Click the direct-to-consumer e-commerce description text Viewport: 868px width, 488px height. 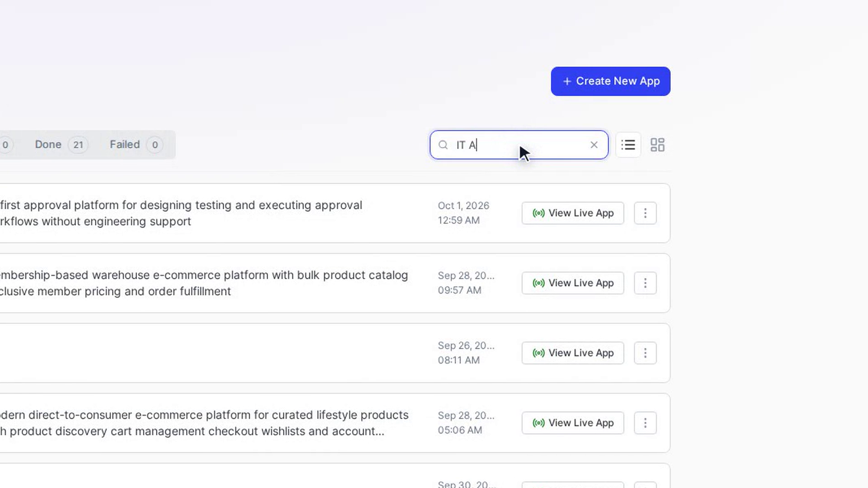(x=204, y=423)
